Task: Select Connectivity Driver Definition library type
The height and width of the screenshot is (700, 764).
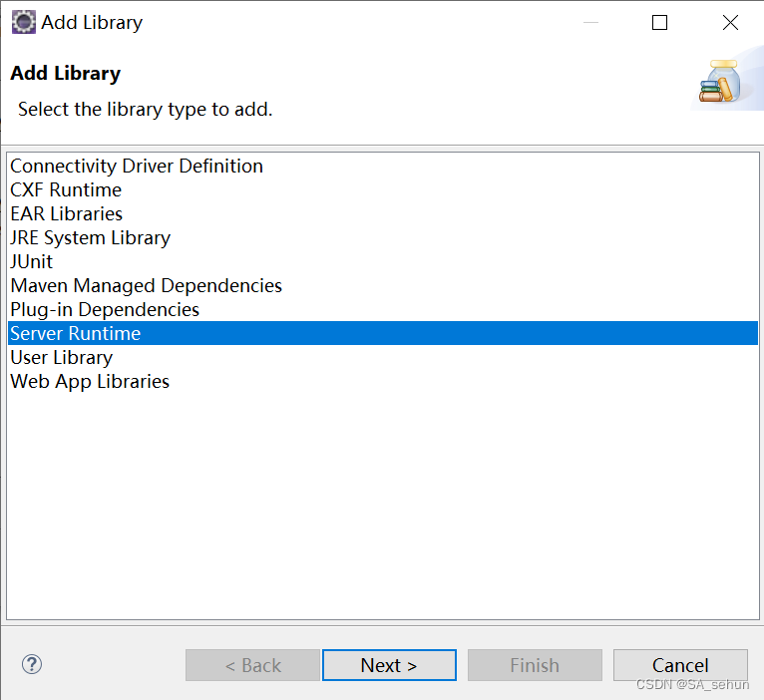Action: (x=137, y=167)
